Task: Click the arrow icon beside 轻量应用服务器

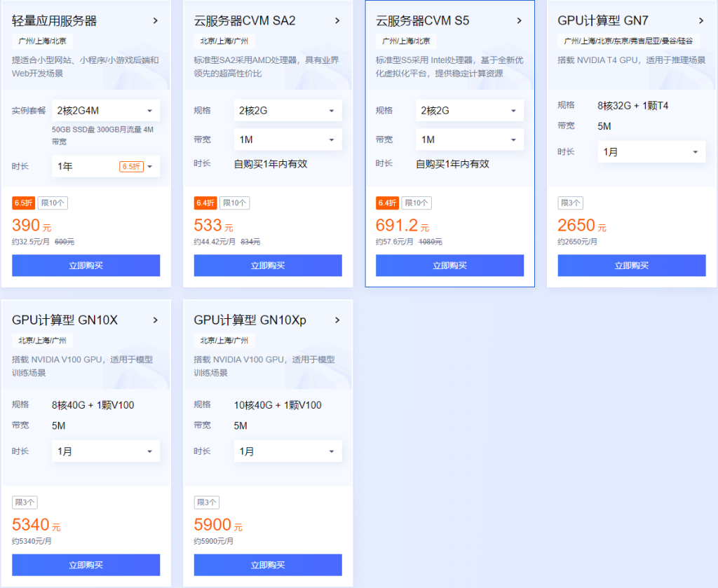Action: (155, 21)
